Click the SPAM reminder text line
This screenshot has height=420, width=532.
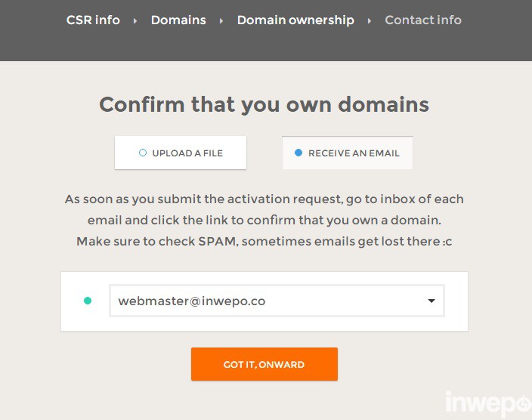click(x=264, y=242)
